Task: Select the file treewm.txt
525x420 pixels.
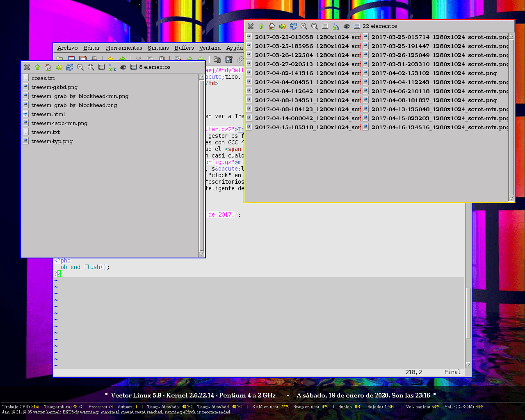Action: point(41,132)
